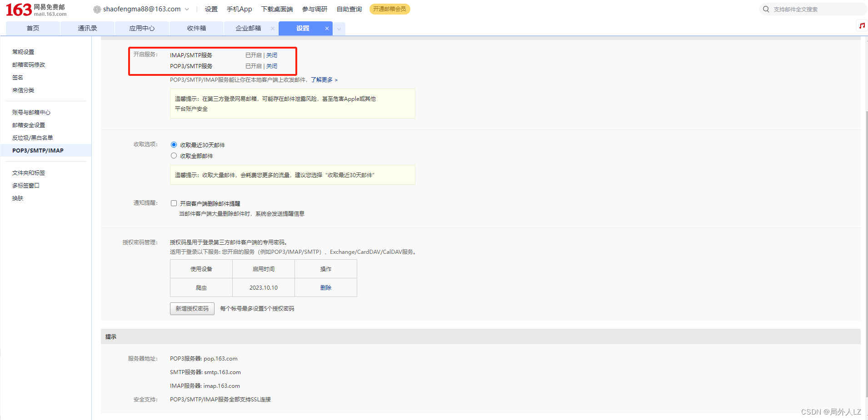
Task: Open the tab overflow chevron beside 设置 tab
Action: (x=339, y=28)
